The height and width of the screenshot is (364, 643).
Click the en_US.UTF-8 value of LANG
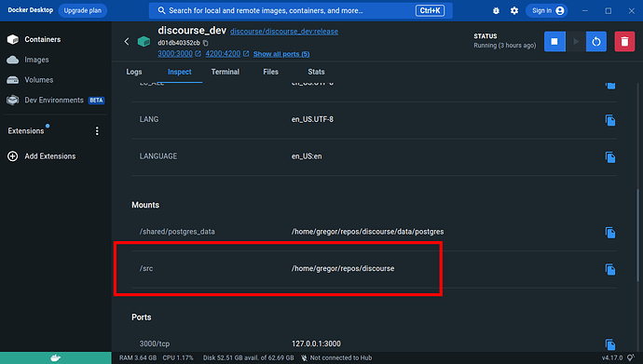[x=312, y=119]
